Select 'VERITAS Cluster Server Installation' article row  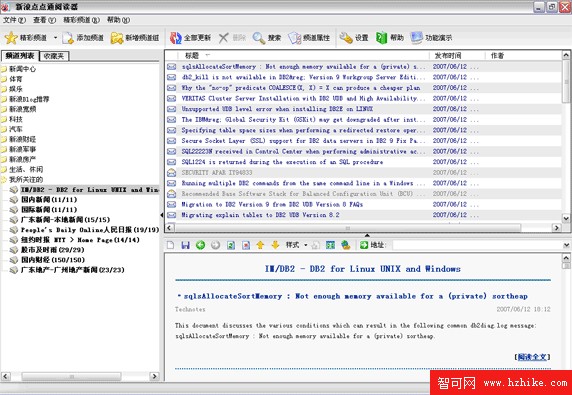pos(363,98)
